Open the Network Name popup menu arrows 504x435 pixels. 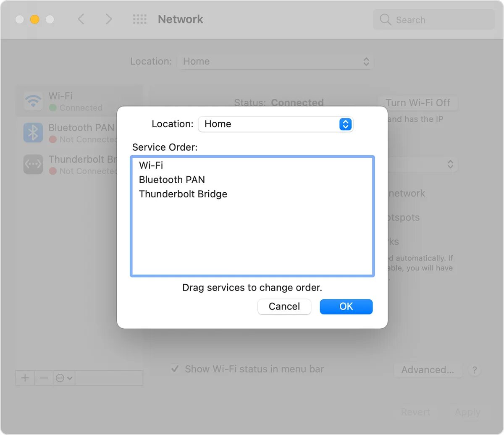pos(450,164)
